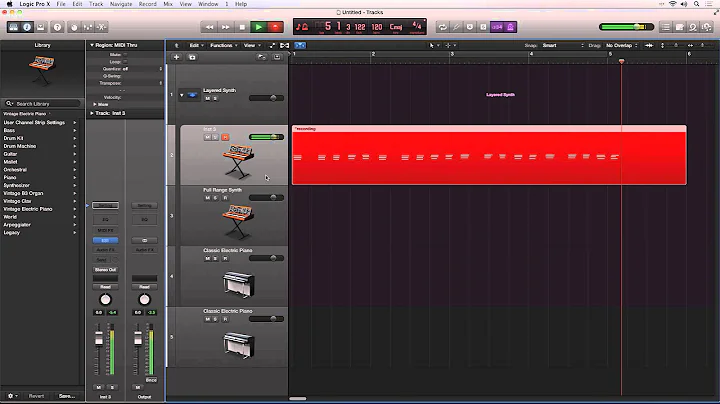Screen dimensions: 720x404
Task: Click the Search Library field
Action: coord(43,104)
